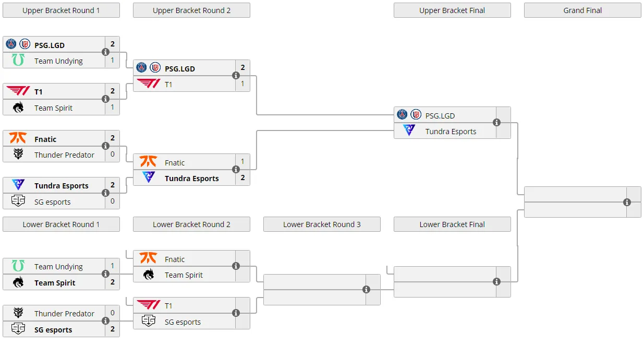The image size is (644, 344).
Task: Click info icon on Upper Bracket Final match
Action: point(496,123)
